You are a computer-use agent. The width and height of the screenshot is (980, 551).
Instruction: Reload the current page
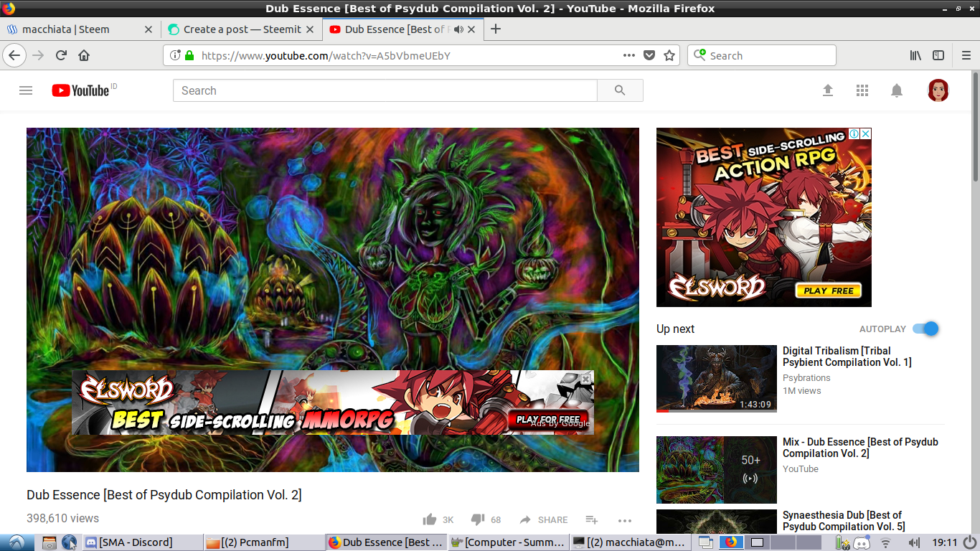tap(62, 55)
